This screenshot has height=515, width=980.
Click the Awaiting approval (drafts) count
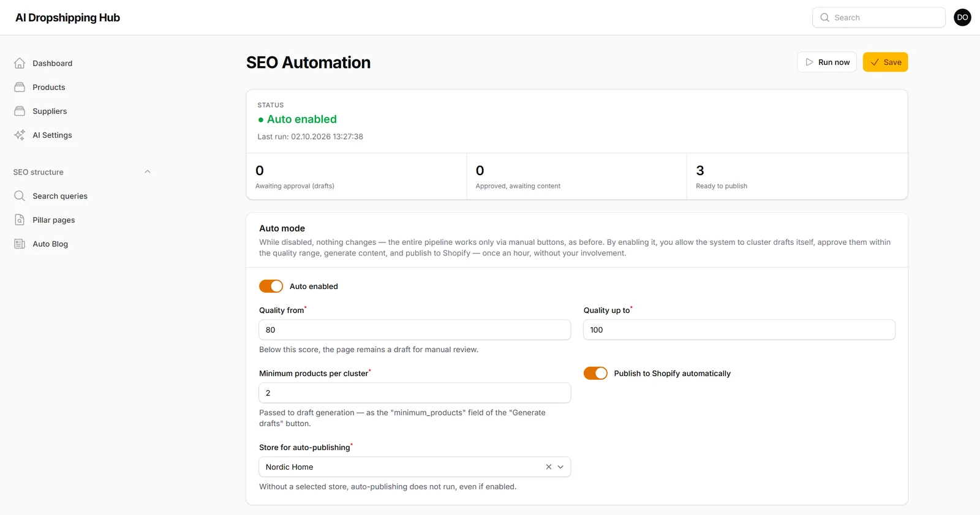point(260,170)
